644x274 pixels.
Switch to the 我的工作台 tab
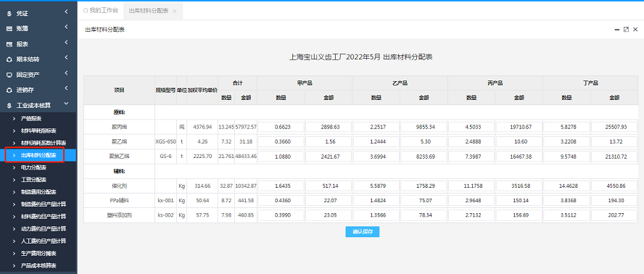101,11
